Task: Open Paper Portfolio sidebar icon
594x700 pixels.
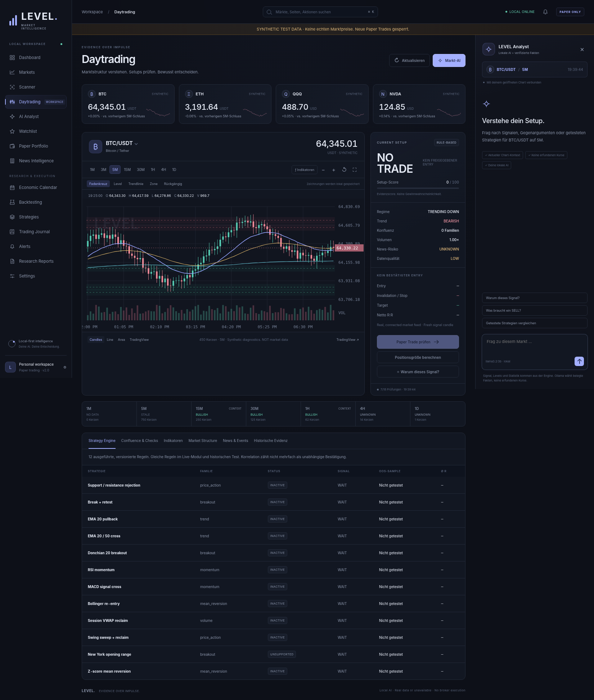Action: click(x=12, y=146)
